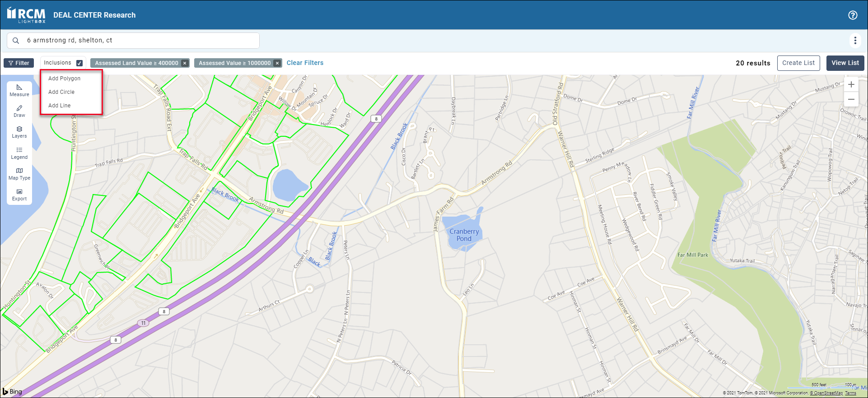Choose Add Polygon from the menu

pos(65,79)
